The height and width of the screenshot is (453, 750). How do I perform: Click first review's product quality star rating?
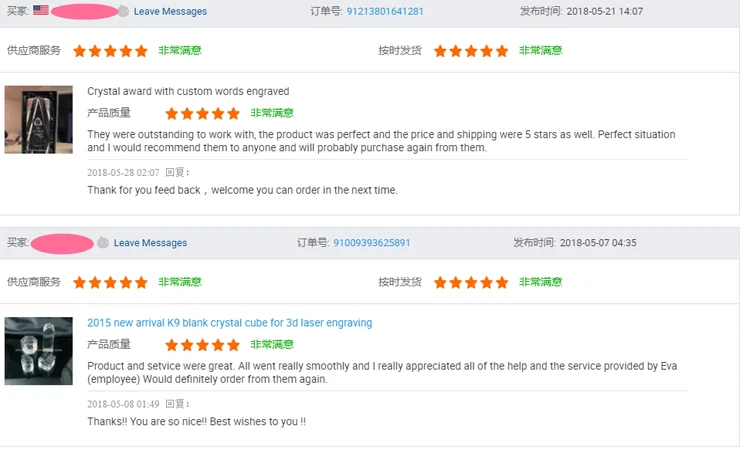point(202,114)
